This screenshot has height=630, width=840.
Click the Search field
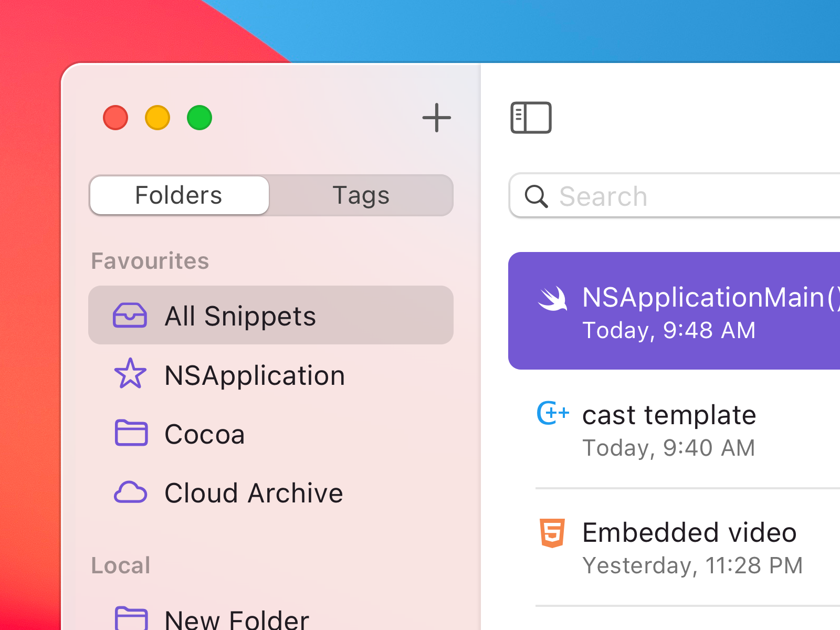click(675, 195)
